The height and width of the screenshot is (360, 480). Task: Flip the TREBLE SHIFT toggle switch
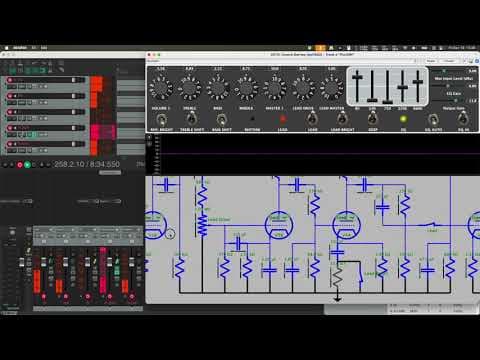coord(191,118)
